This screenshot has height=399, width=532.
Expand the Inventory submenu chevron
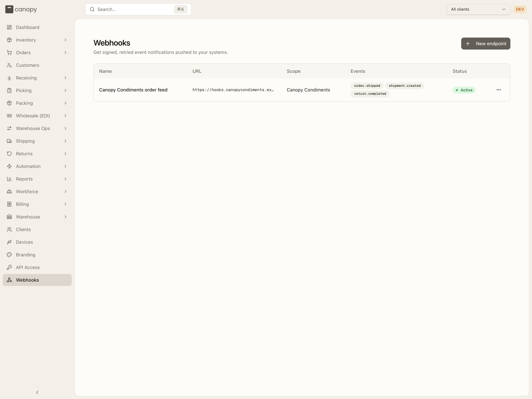tap(65, 40)
